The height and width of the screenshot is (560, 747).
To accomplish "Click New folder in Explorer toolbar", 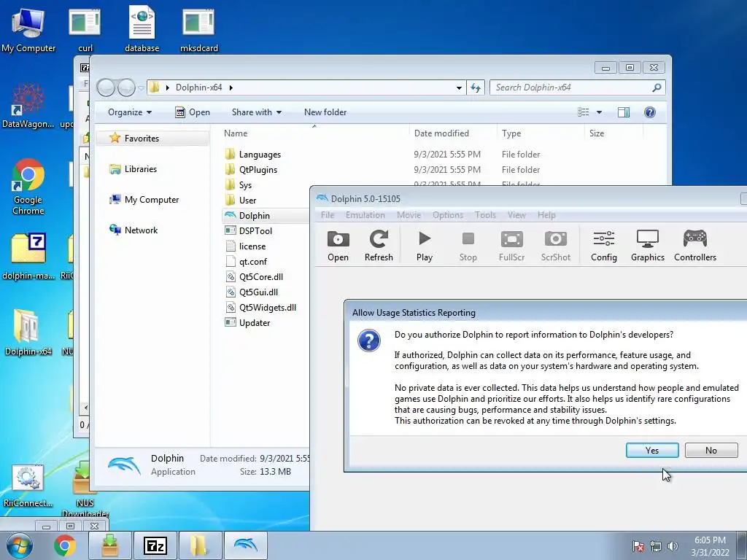I will click(x=325, y=112).
